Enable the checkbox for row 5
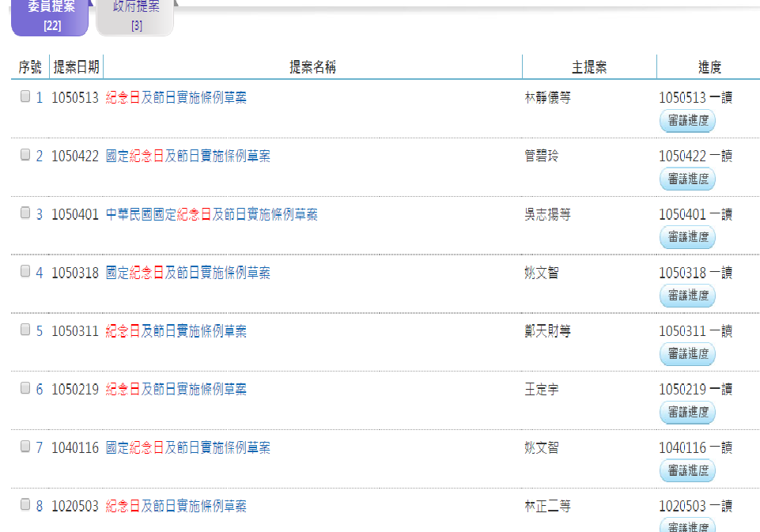The width and height of the screenshot is (760, 532). click(x=25, y=330)
